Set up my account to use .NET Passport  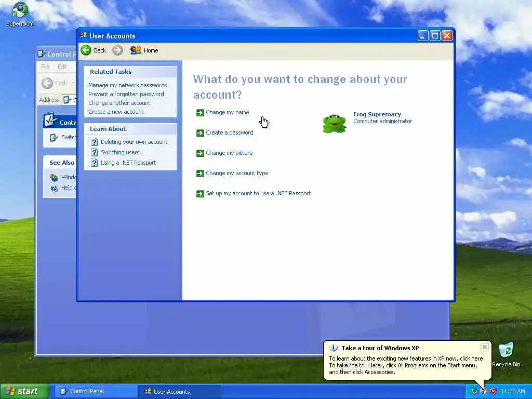[x=258, y=193]
